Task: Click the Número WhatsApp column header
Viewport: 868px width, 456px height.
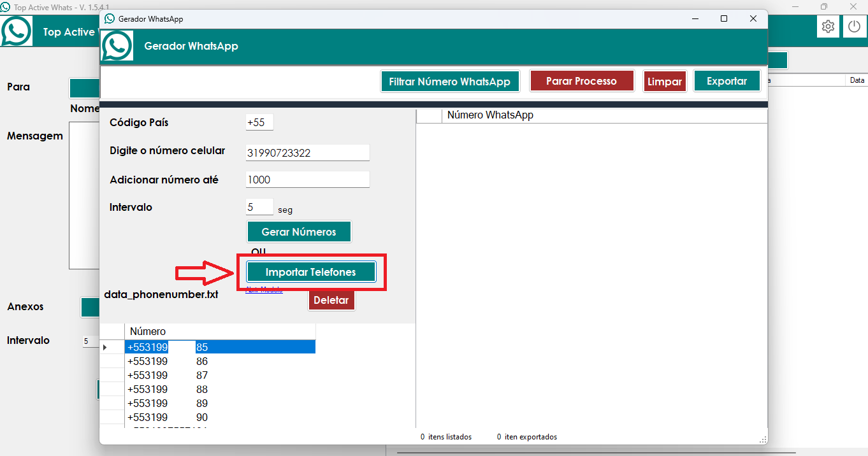Action: point(604,115)
